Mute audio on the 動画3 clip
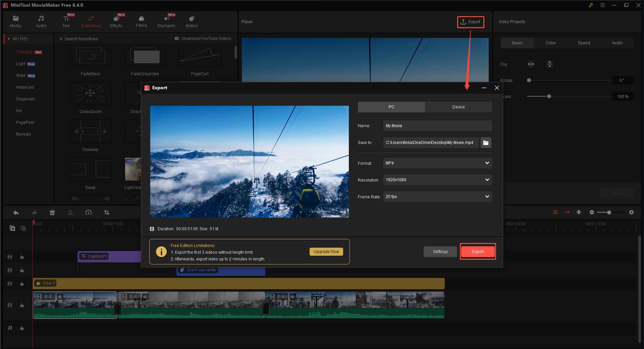 [x=60, y=297]
